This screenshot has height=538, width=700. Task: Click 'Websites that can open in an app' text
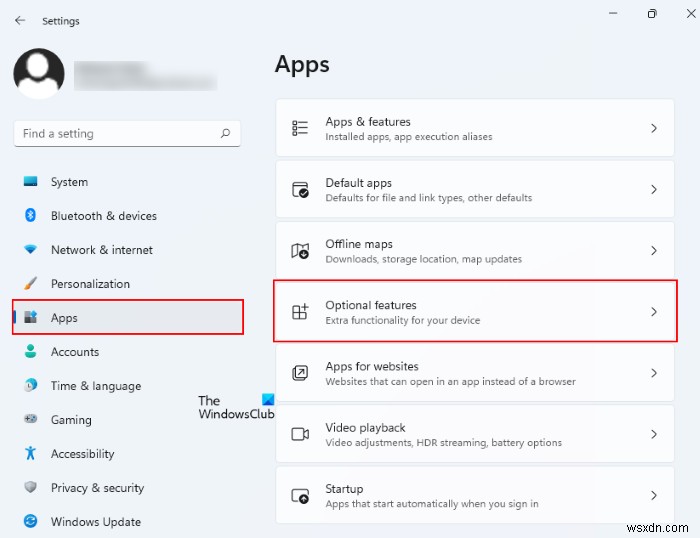(450, 381)
